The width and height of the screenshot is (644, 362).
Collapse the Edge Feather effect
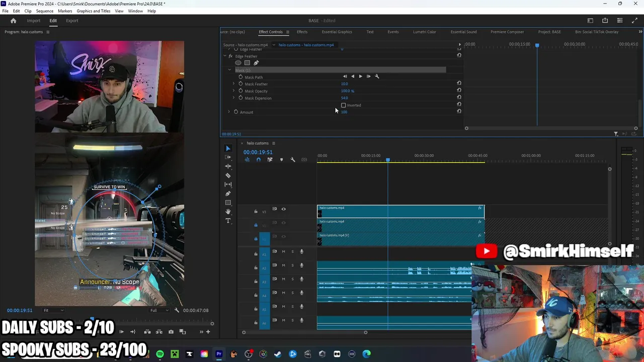(224, 56)
